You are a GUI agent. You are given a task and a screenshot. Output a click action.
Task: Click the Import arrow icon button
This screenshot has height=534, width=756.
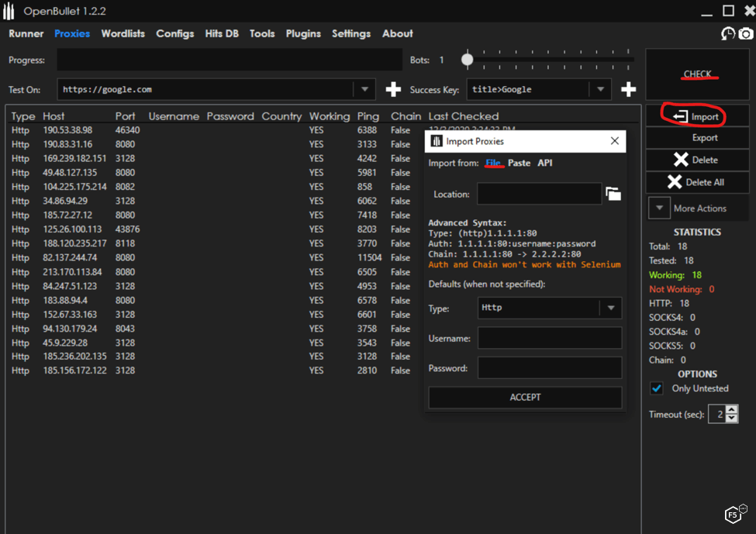coord(681,116)
